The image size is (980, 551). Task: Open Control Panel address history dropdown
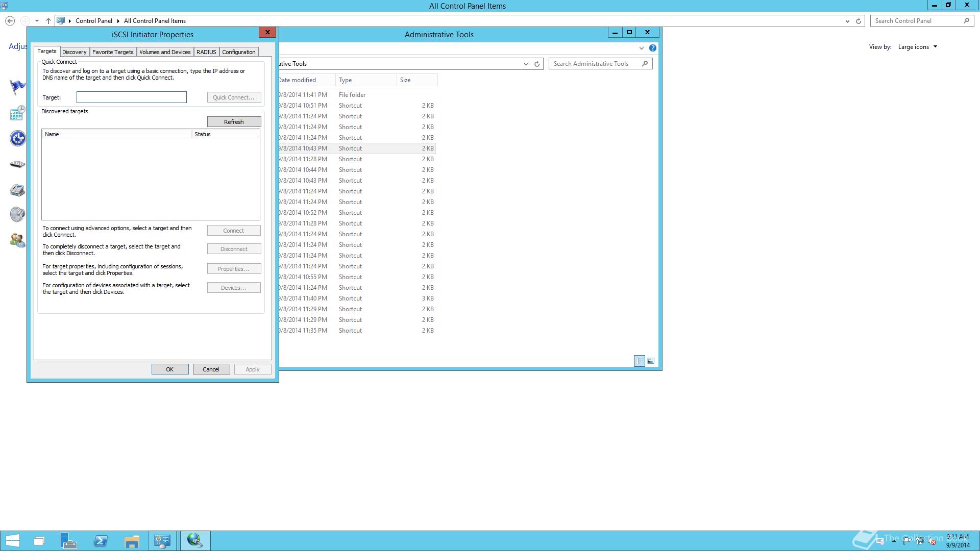pos(847,21)
